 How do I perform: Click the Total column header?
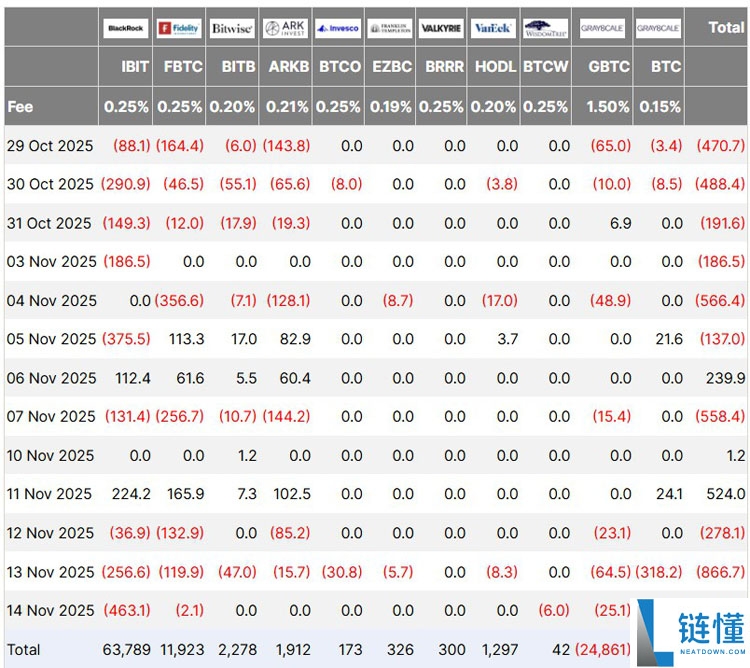click(x=726, y=27)
